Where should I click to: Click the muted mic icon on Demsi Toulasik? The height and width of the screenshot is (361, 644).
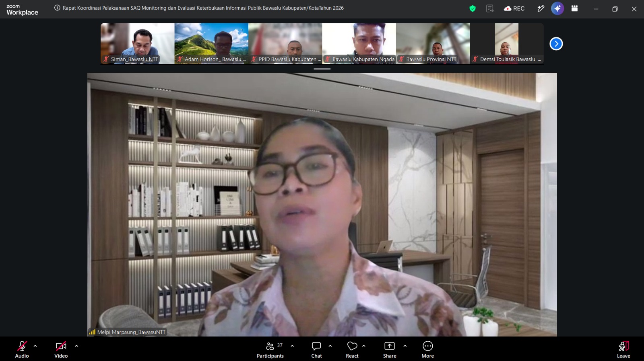point(475,59)
